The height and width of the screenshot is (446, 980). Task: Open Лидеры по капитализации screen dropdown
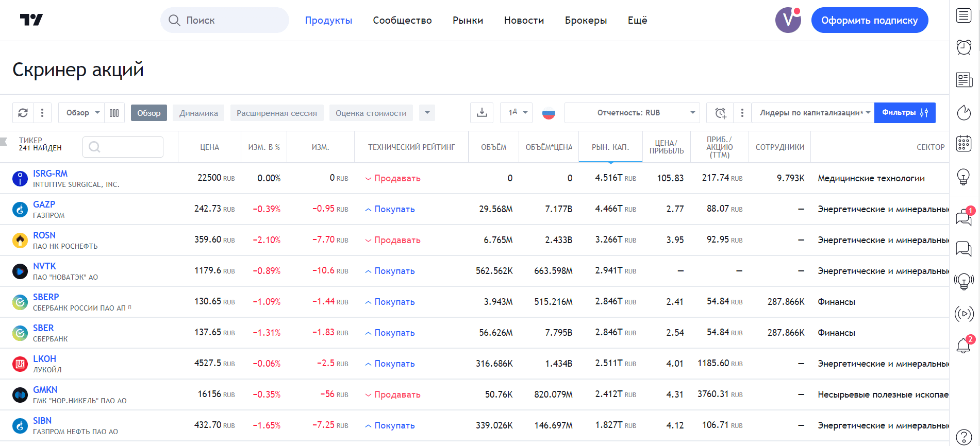pos(813,113)
